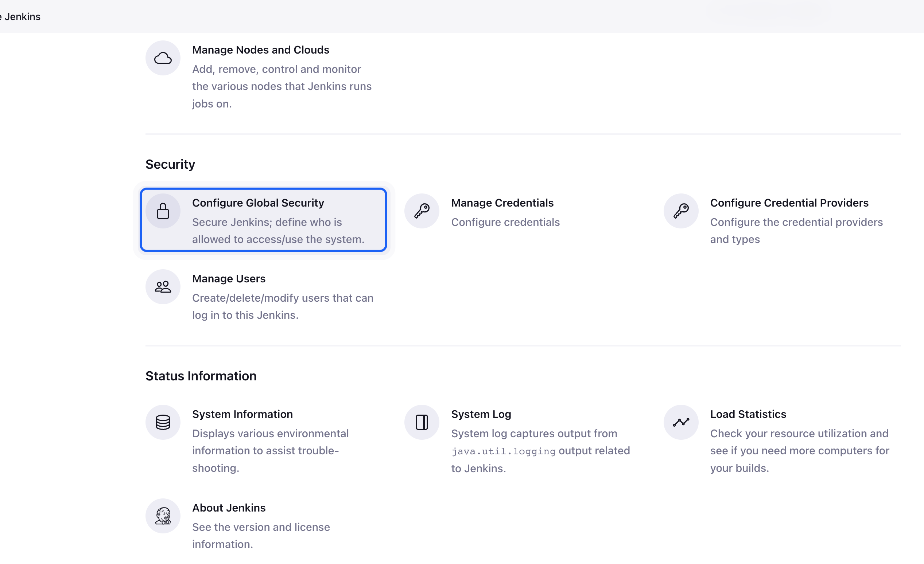This screenshot has width=924, height=564.
Task: Click 'Add, remove, control and monitor' description
Action: pyautogui.click(x=282, y=87)
